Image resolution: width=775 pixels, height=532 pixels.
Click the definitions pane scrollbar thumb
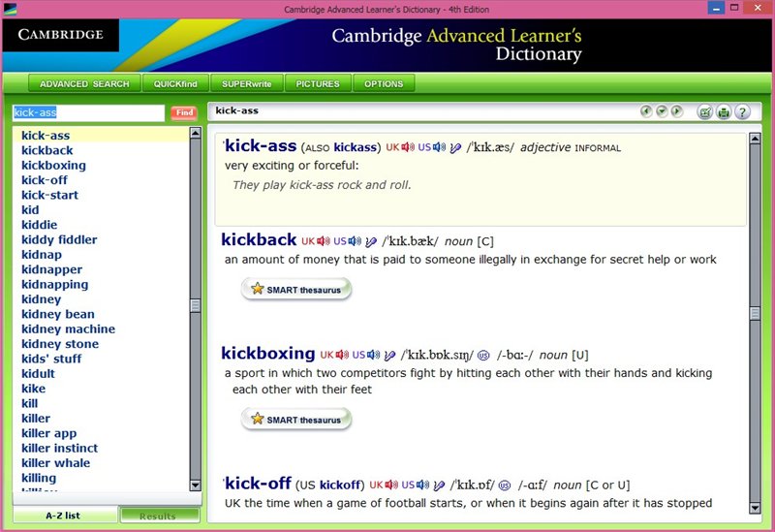[x=755, y=313]
